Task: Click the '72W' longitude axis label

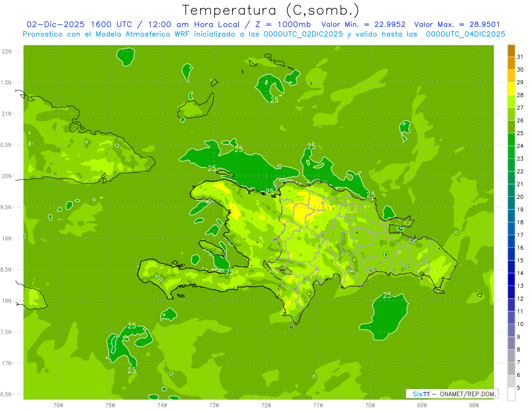Action: [x=266, y=405]
